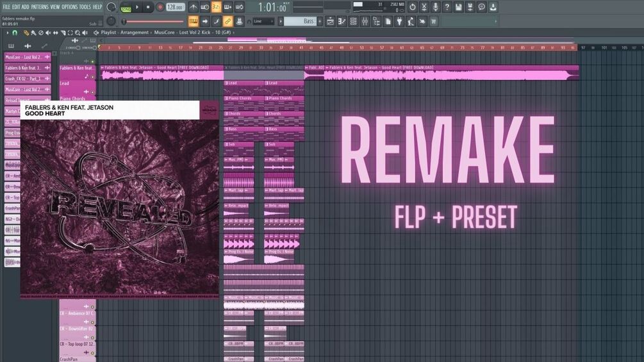The width and height of the screenshot is (644, 362).
Task: Open the OPTIONS menu
Action: pos(69,7)
